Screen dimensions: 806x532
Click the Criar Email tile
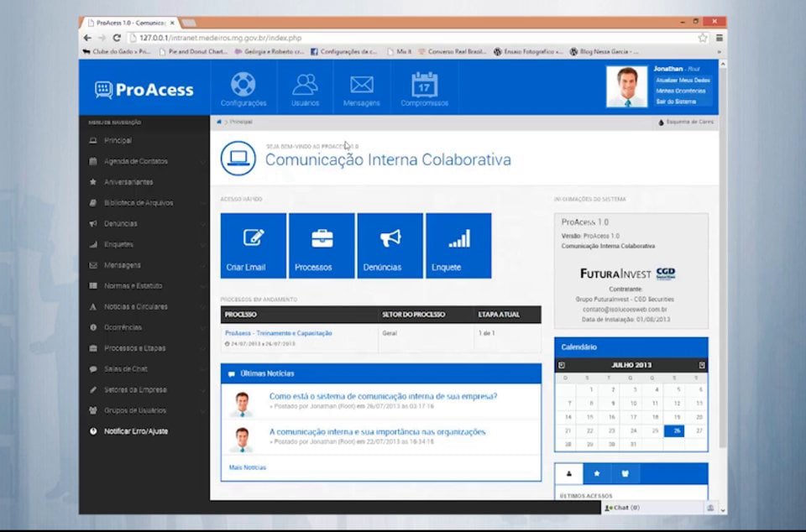(254, 246)
